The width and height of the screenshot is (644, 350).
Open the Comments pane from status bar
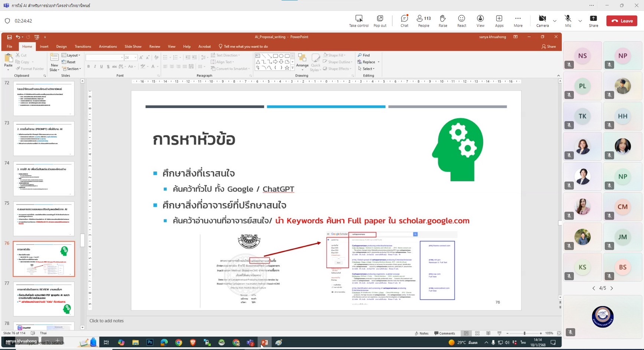point(445,333)
